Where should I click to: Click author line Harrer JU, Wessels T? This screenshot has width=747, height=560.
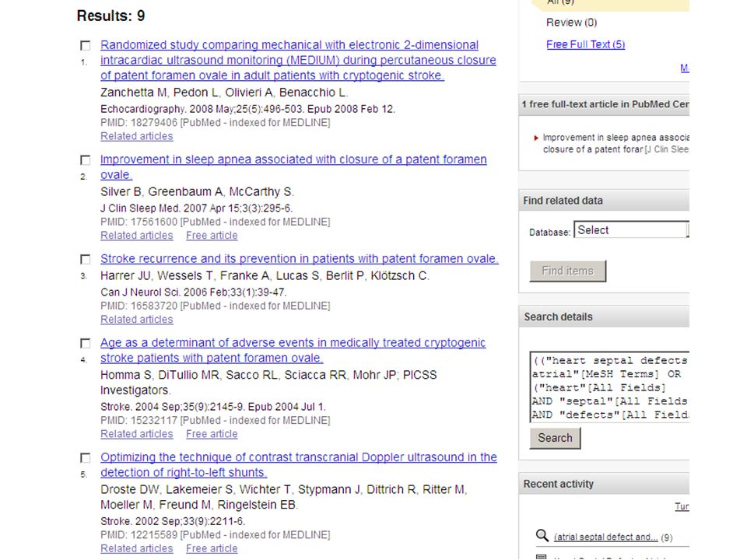(265, 275)
